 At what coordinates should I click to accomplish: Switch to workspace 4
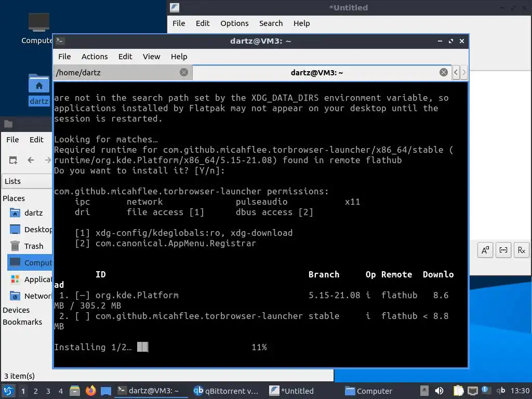point(61,391)
